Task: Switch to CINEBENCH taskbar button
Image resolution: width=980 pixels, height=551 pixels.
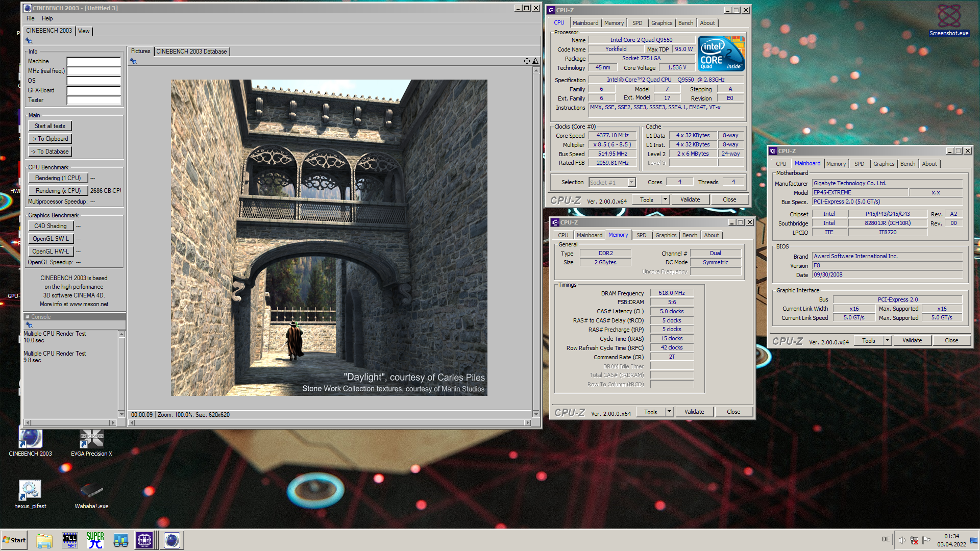Action: (172, 540)
